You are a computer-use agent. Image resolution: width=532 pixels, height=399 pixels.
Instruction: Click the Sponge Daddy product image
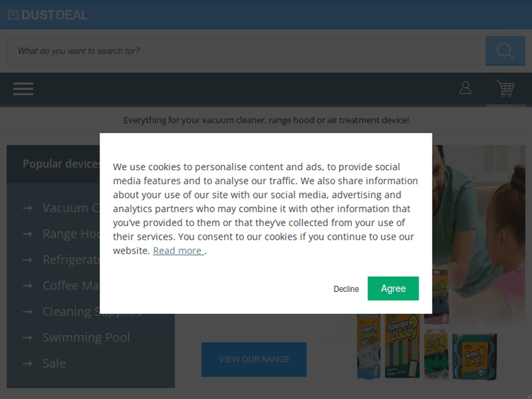coord(402,346)
